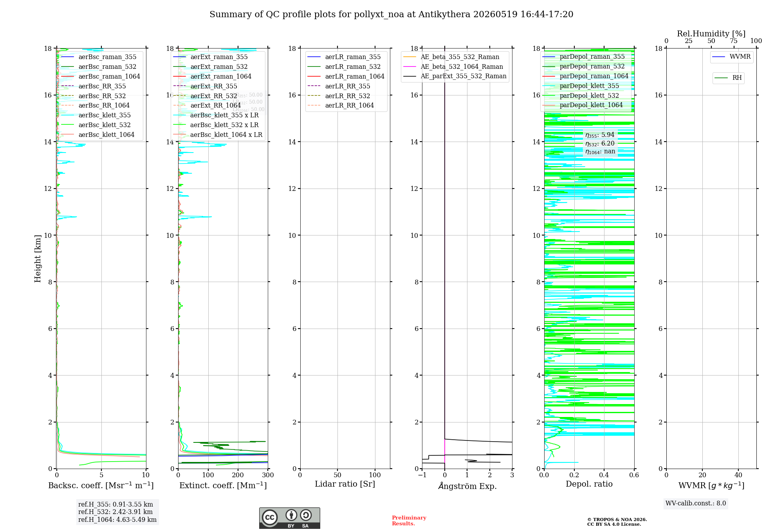
Task: Click the TROPOS & NOA copyright text
Action: (617, 522)
